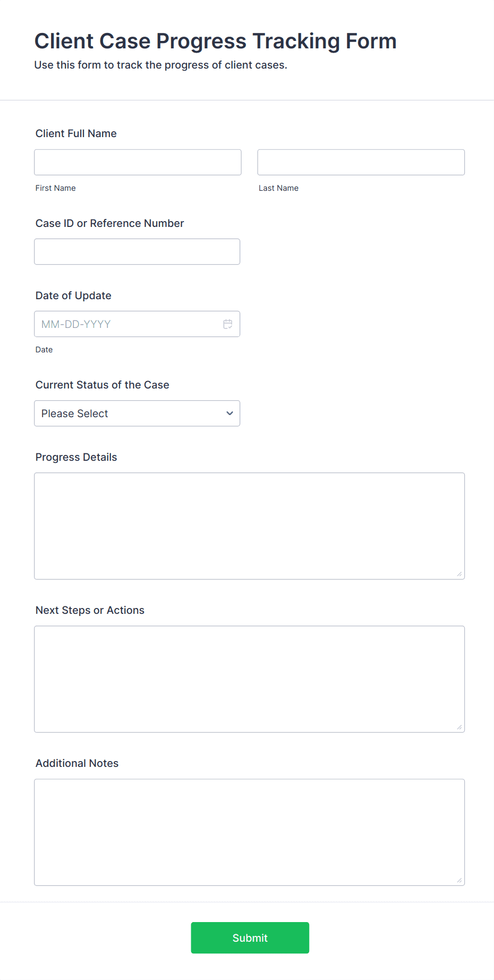Submit the form with the green button
Image resolution: width=494 pixels, height=980 pixels.
[250, 937]
